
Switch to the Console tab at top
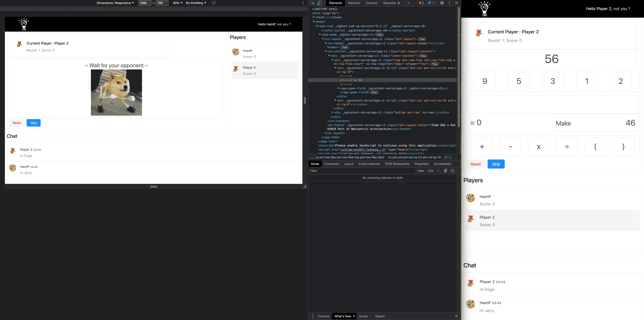pyautogui.click(x=371, y=3)
